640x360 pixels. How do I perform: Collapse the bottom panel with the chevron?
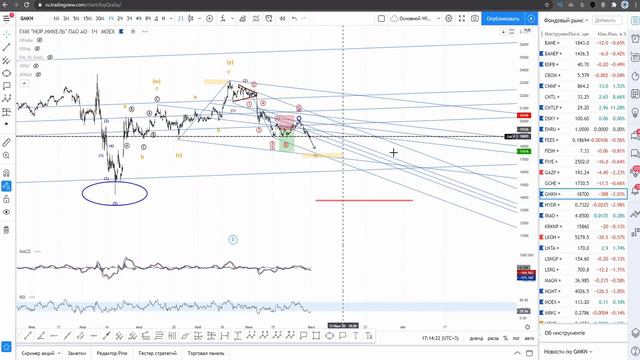coord(517,353)
